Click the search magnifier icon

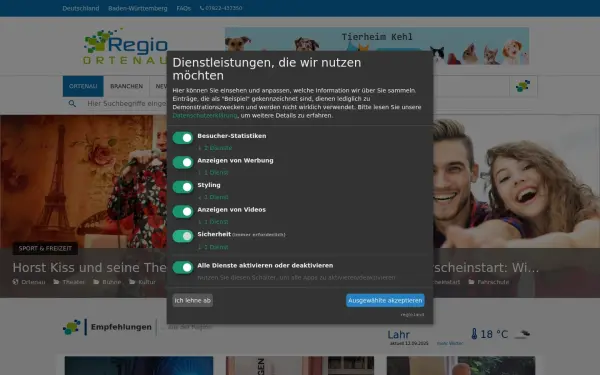72,103
